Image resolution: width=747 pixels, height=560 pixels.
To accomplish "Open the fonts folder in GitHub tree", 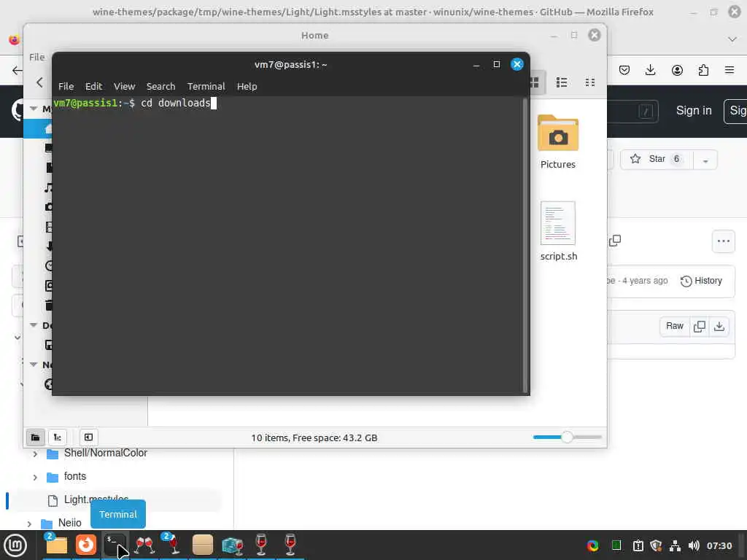I will tap(75, 477).
